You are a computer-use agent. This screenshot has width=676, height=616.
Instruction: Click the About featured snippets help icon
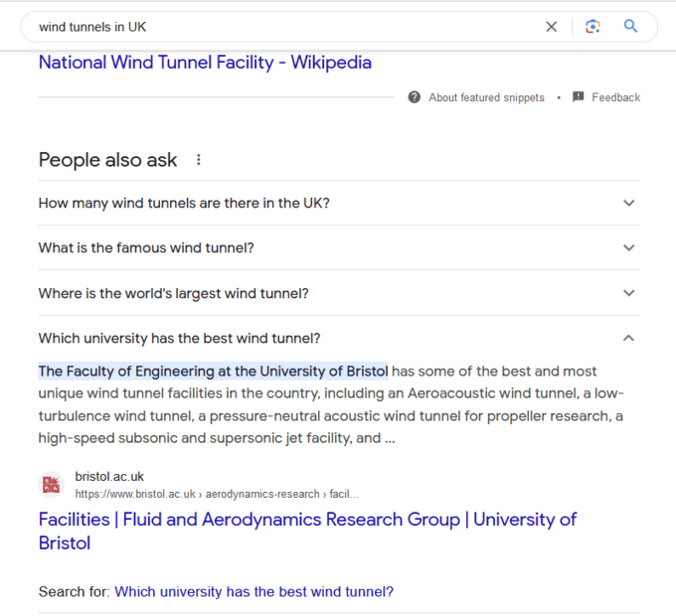[415, 97]
